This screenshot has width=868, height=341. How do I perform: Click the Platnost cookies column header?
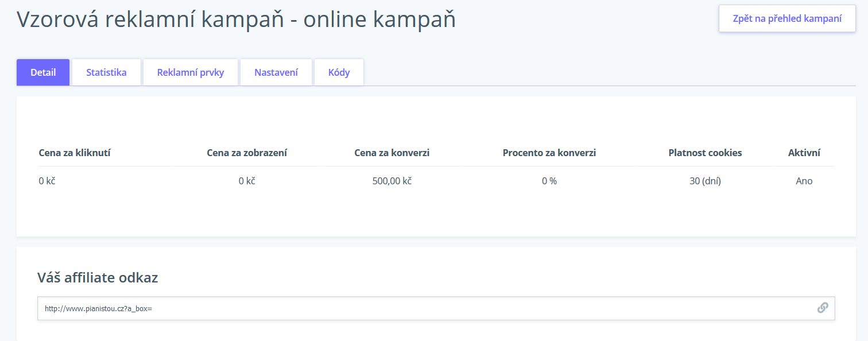(705, 153)
